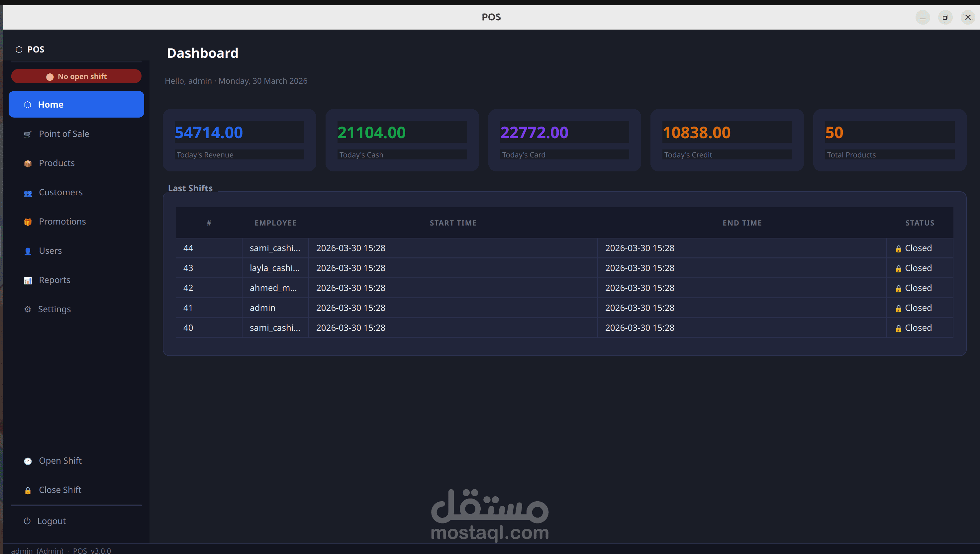Click the box icon next to Products
This screenshot has height=554, width=980.
point(28,164)
